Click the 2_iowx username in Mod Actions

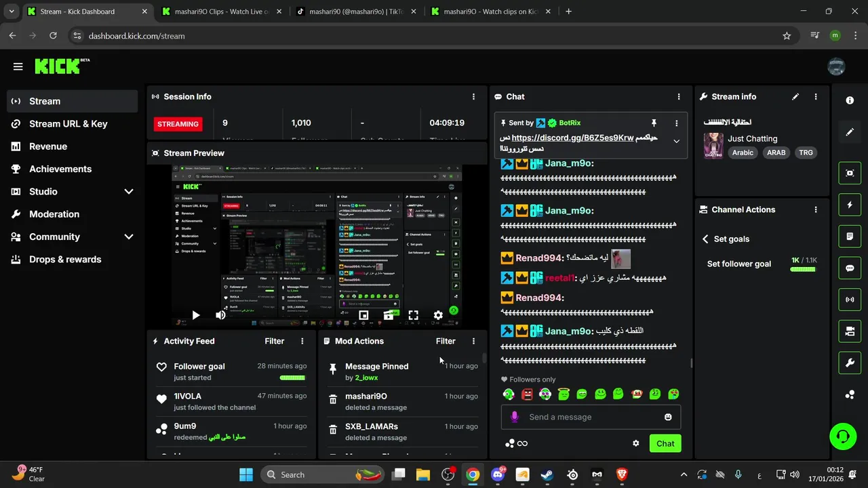[x=366, y=378]
